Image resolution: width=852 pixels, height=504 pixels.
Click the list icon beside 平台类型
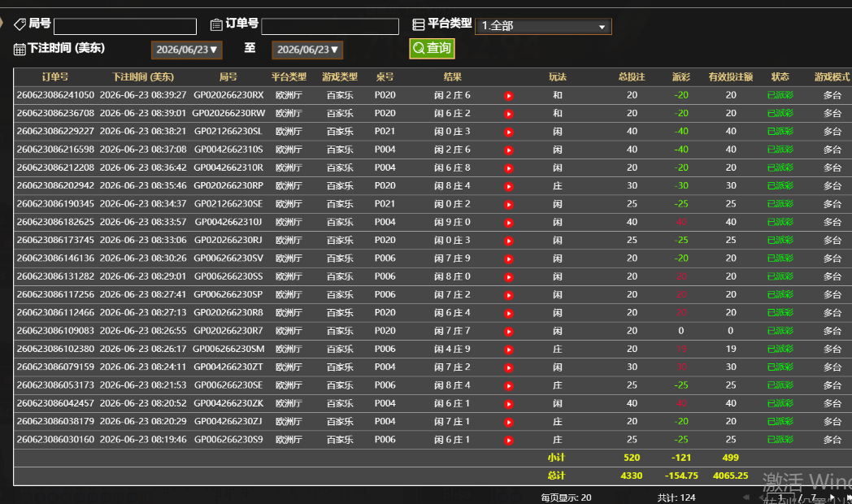coord(419,24)
